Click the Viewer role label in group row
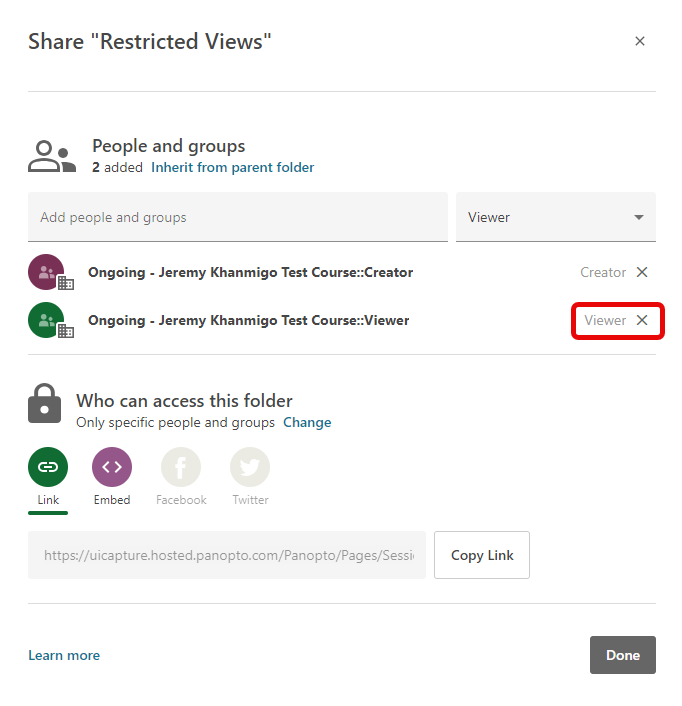The width and height of the screenshot is (682, 706). pos(605,320)
